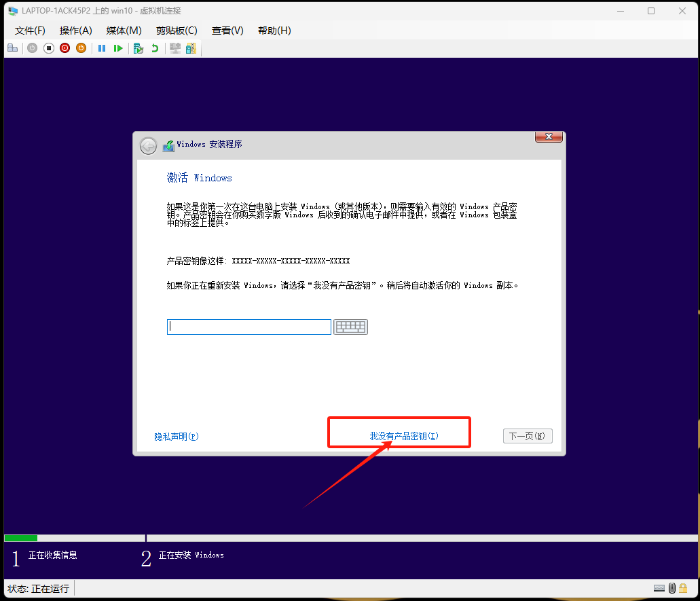
Task: Turn off the VM with the black-square icon
Action: [49, 48]
